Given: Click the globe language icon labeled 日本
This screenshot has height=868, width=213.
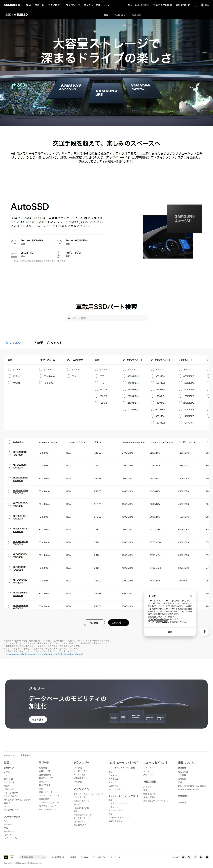Looking at the screenshot, I should [203, 5].
